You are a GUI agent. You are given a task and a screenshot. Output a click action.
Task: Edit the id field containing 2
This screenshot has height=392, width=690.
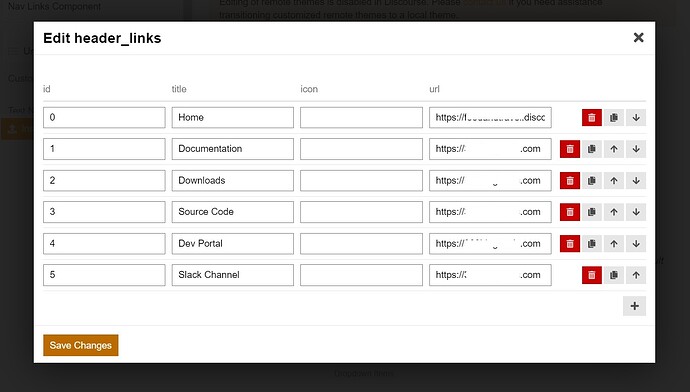(x=104, y=180)
